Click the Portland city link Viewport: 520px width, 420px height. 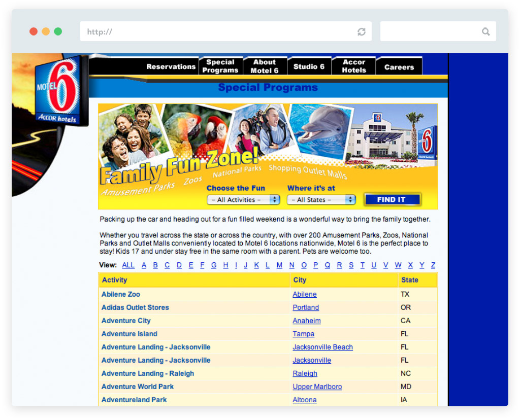click(305, 307)
